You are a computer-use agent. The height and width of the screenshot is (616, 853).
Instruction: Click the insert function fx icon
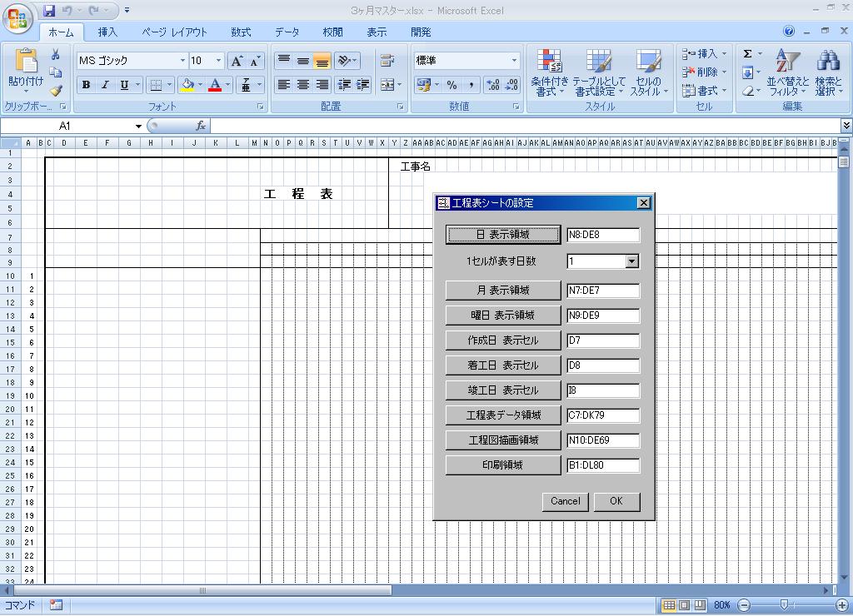201,127
